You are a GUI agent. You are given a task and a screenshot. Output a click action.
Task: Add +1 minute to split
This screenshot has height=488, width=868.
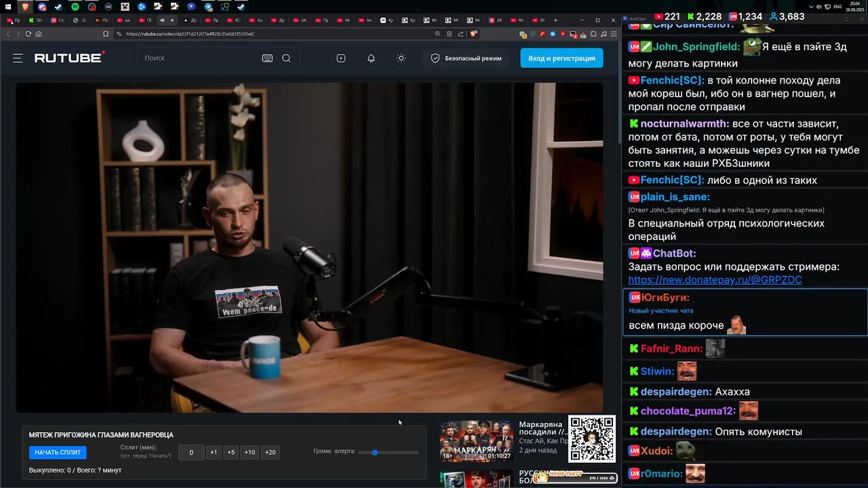tap(214, 452)
